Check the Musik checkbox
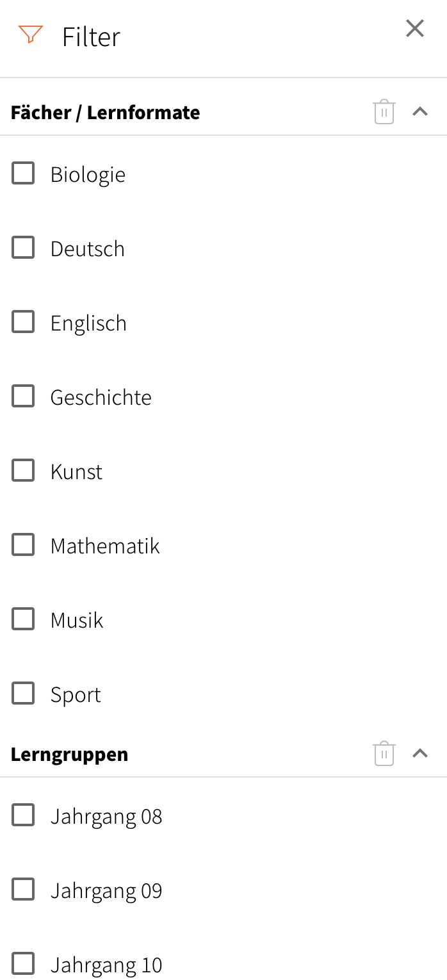 click(23, 619)
